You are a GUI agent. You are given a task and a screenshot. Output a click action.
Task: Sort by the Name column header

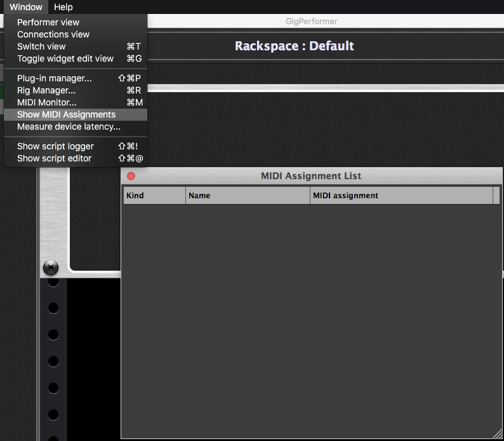tap(248, 195)
